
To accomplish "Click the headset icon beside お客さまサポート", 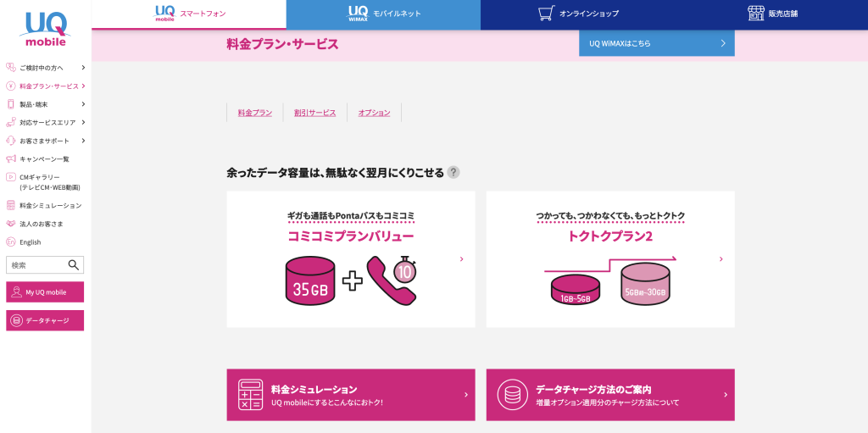I will click(10, 141).
